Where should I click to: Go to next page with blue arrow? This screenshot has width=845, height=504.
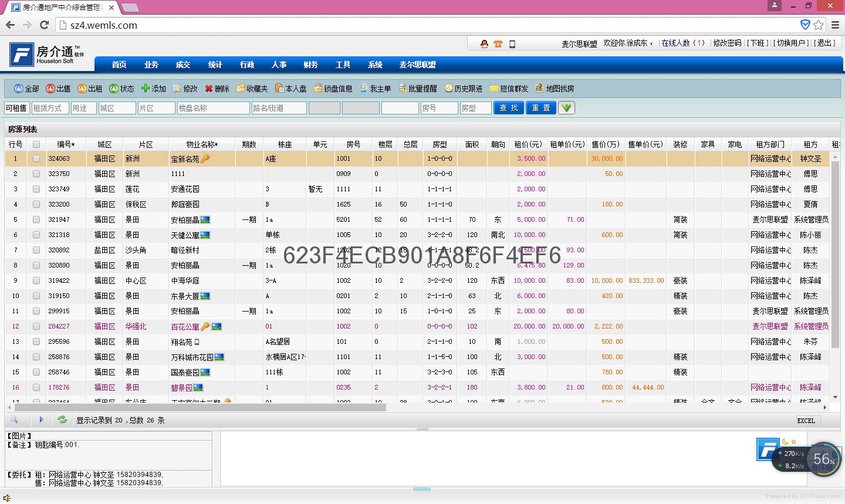[41, 420]
